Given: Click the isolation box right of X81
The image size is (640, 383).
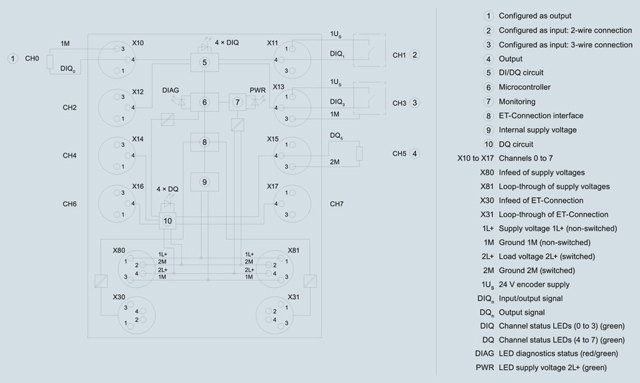Looking at the screenshot, I should tap(310, 281).
